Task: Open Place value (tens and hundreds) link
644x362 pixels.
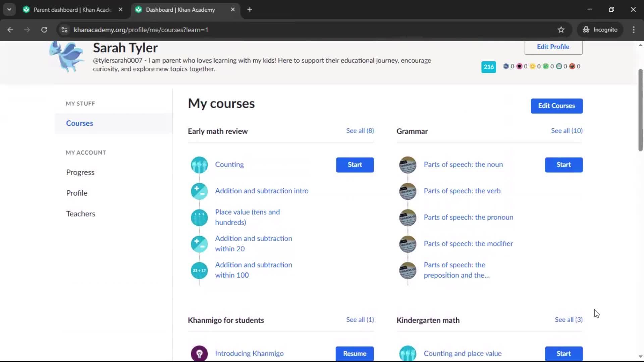Action: (248, 217)
